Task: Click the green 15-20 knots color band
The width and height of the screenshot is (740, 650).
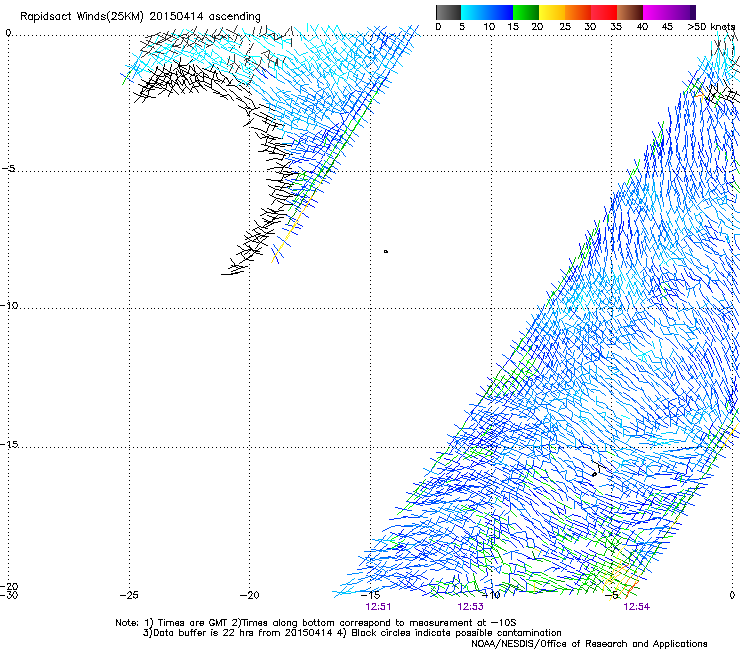Action: (x=526, y=12)
